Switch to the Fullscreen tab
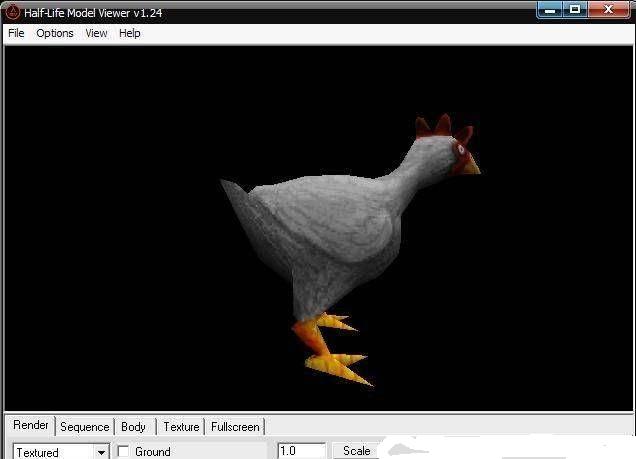 pyautogui.click(x=235, y=427)
